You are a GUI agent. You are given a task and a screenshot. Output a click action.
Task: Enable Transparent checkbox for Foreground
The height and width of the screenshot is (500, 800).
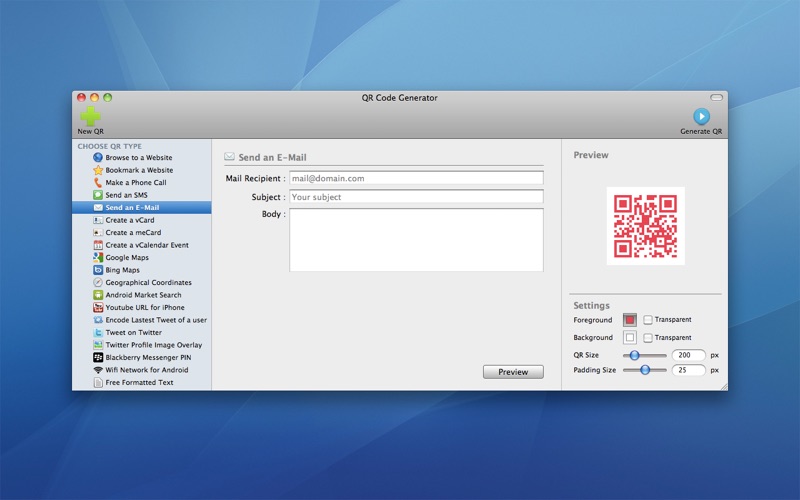click(648, 320)
